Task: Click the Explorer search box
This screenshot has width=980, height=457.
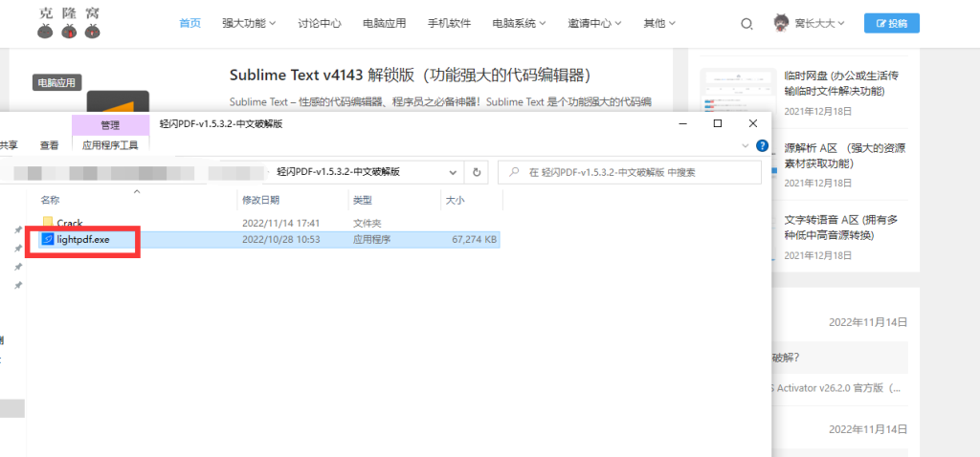Action: point(630,173)
